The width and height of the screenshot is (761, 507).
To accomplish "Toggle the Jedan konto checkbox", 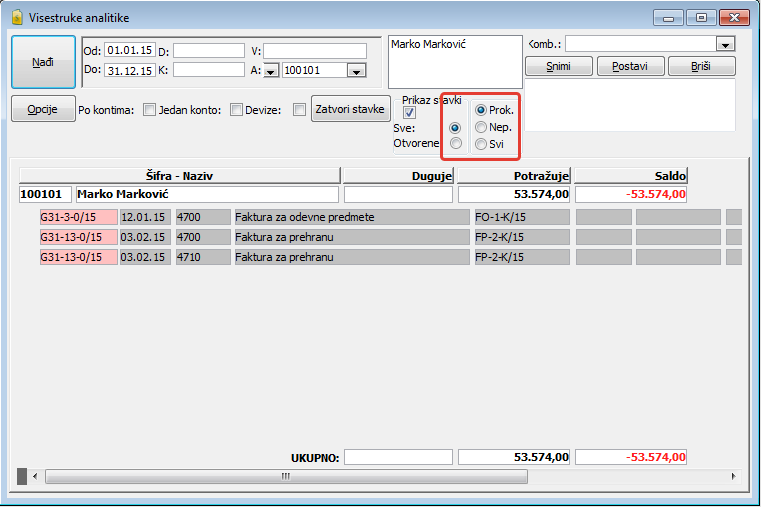I will (237, 110).
